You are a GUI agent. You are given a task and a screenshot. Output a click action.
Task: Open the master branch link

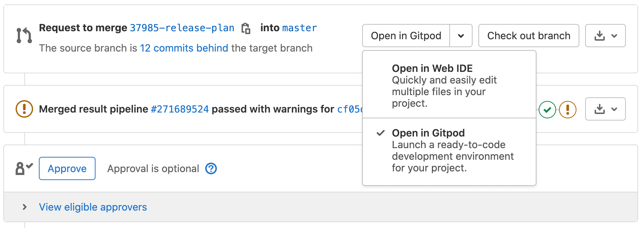(x=300, y=28)
